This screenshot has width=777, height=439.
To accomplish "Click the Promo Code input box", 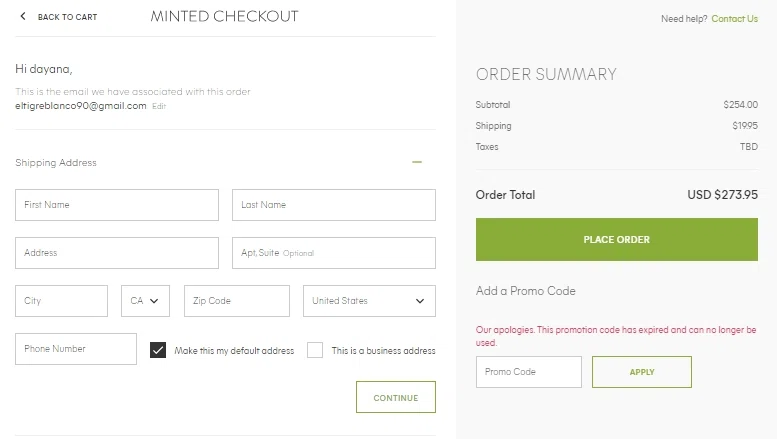I will coord(529,372).
